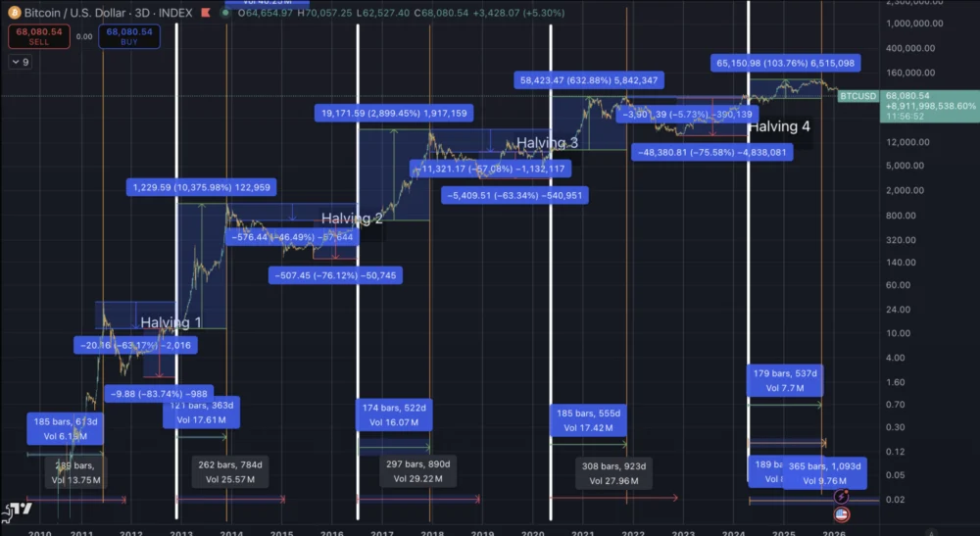Click the H70,057.25 high value in legend

pos(324,13)
